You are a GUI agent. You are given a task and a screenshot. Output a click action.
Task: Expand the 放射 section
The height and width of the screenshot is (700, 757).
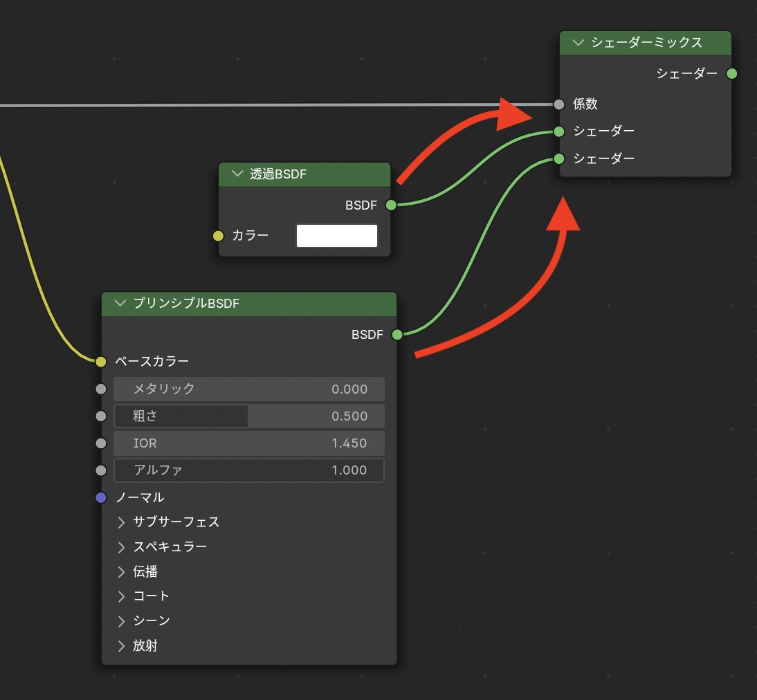122,646
